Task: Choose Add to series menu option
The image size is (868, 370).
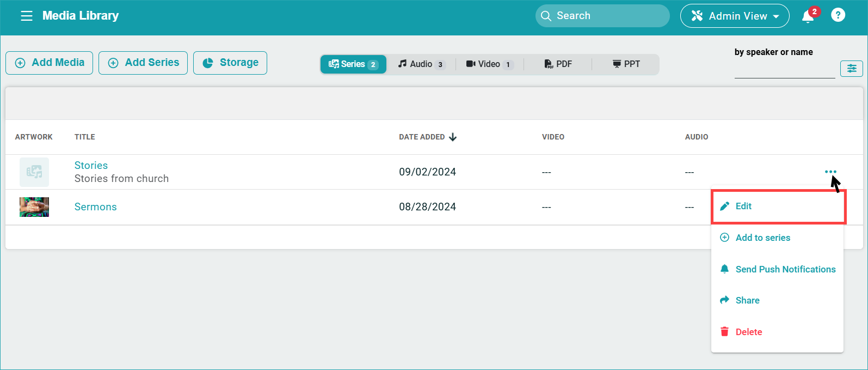Action: pyautogui.click(x=762, y=238)
